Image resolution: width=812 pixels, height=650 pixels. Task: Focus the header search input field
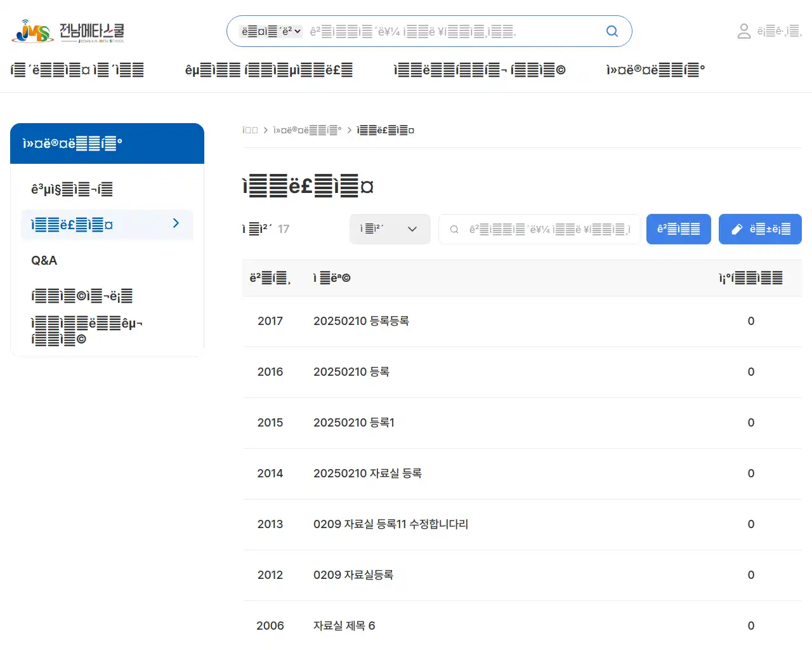[x=454, y=31]
